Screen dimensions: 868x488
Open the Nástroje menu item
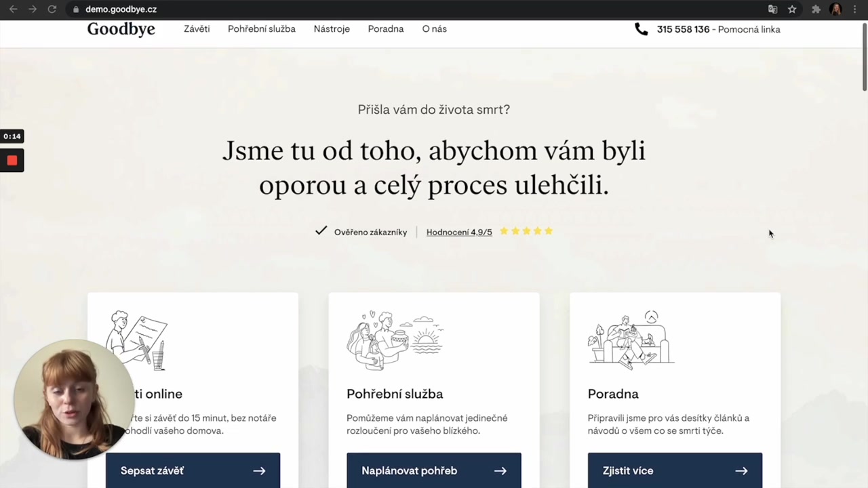[x=332, y=29]
